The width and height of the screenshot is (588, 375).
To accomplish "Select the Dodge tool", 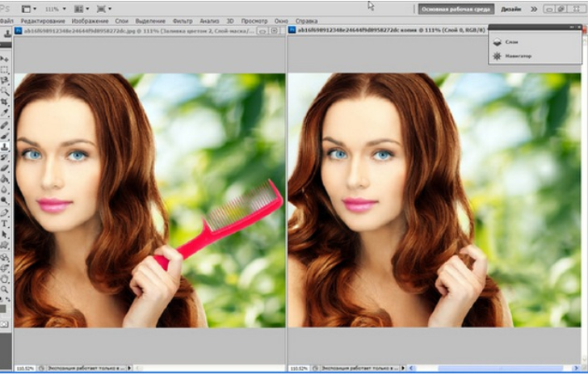I will 5,200.
